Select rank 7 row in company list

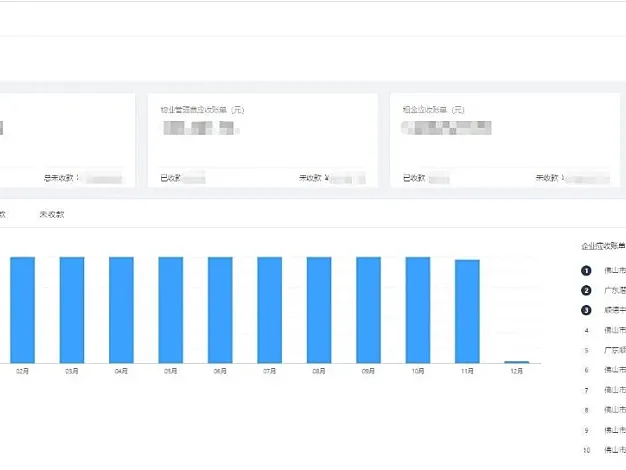(605, 390)
